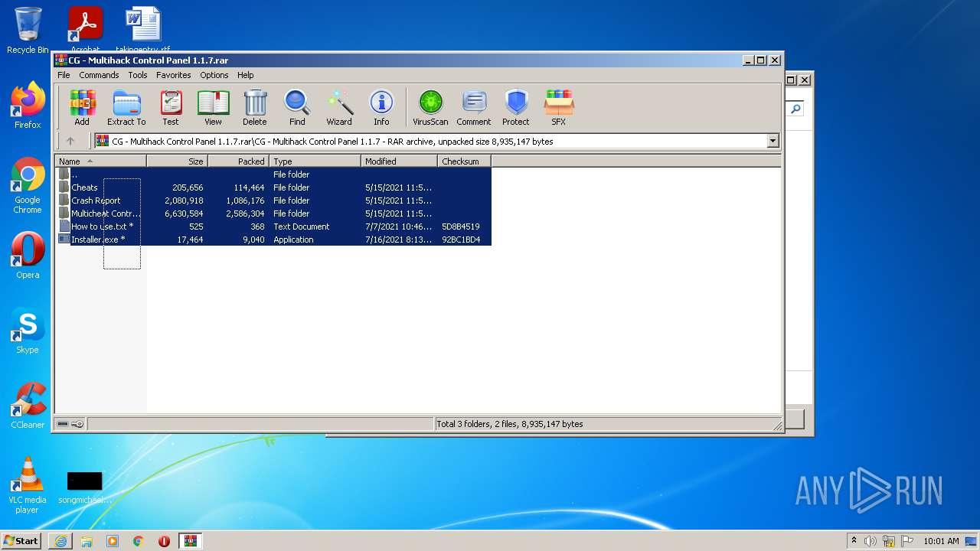Open the View toolbar icon
This screenshot has width=980, height=551.
tap(213, 108)
